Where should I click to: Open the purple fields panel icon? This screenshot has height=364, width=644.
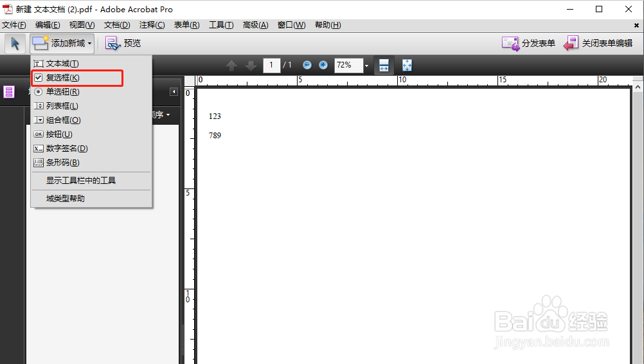coord(9,91)
